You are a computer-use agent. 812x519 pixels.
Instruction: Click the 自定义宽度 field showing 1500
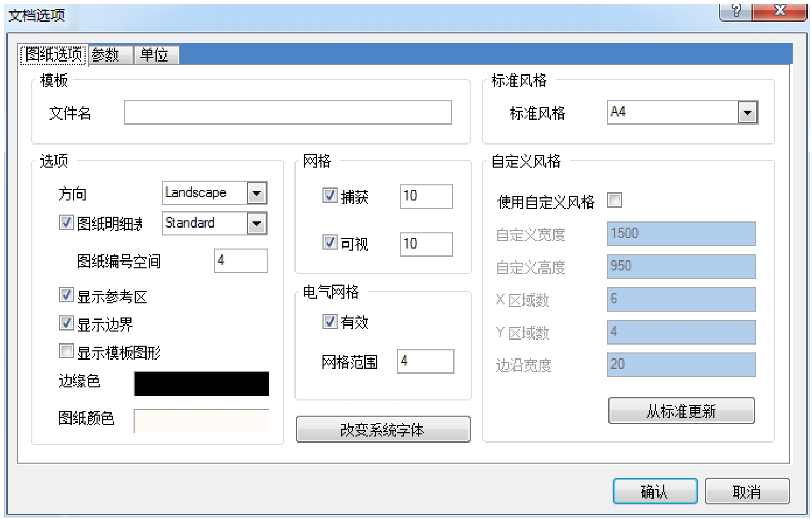[681, 234]
